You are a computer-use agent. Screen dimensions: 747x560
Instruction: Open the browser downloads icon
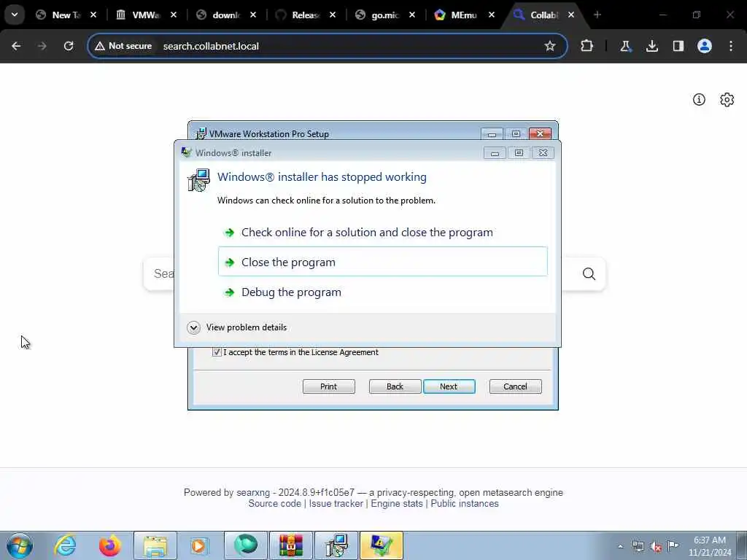pyautogui.click(x=651, y=46)
